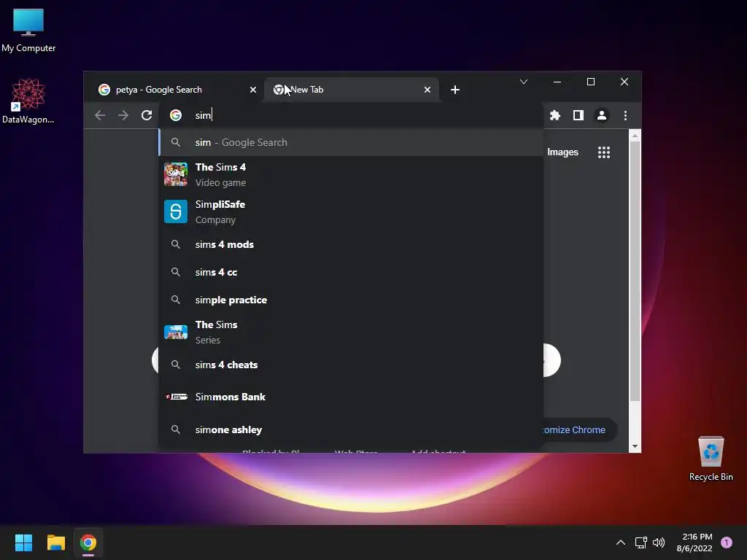747x560 pixels.
Task: Open the notification badge in the taskbar
Action: pos(727,542)
